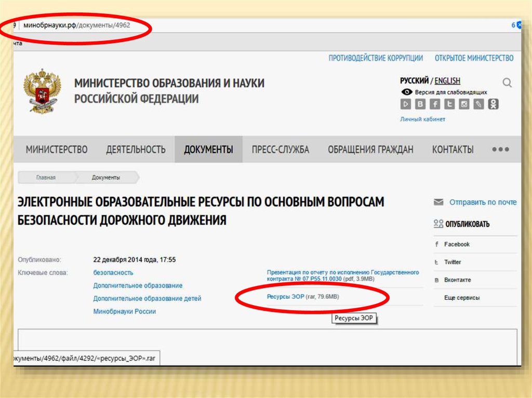Open Еще сервисы share option

(462, 298)
